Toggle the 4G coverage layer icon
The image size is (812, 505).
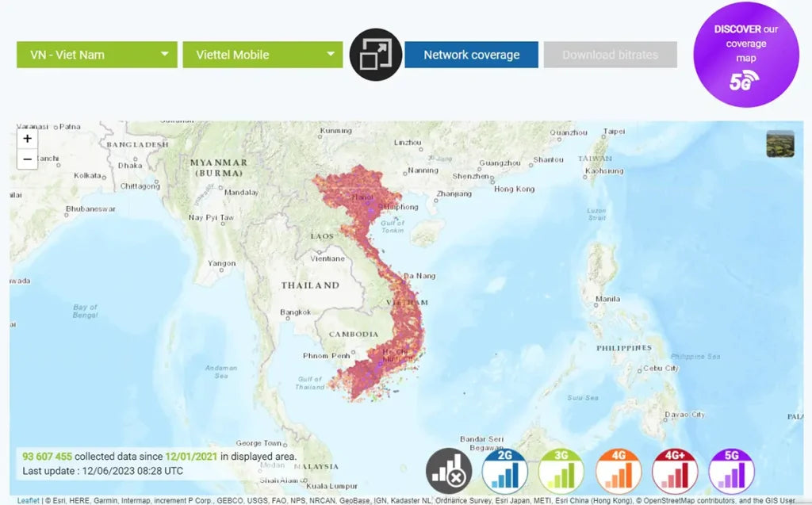pos(619,471)
